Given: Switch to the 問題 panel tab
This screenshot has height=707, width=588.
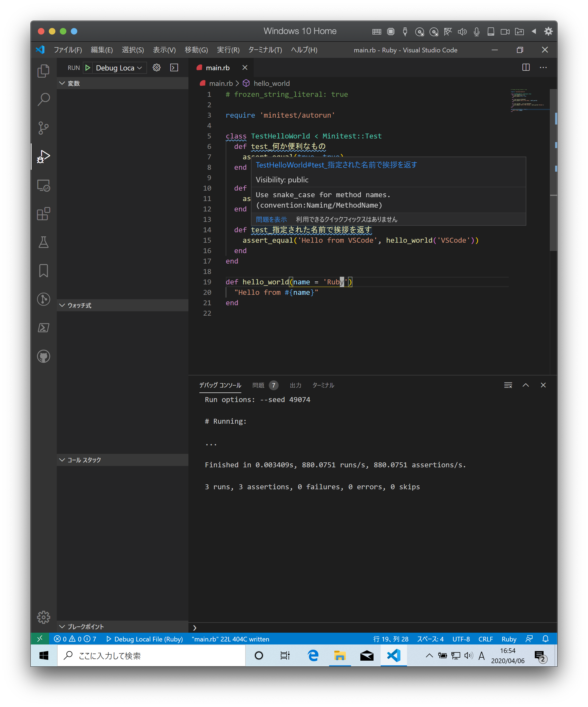Looking at the screenshot, I should 259,385.
